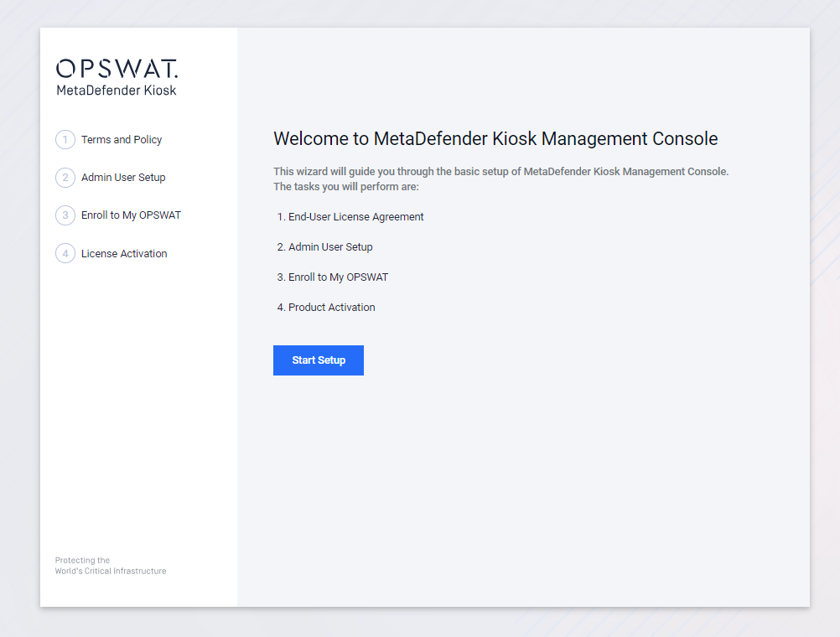Click 'Protecting the World's Critical Infrastructure' footer text
Screen dimensions: 840x637
click(111, 566)
